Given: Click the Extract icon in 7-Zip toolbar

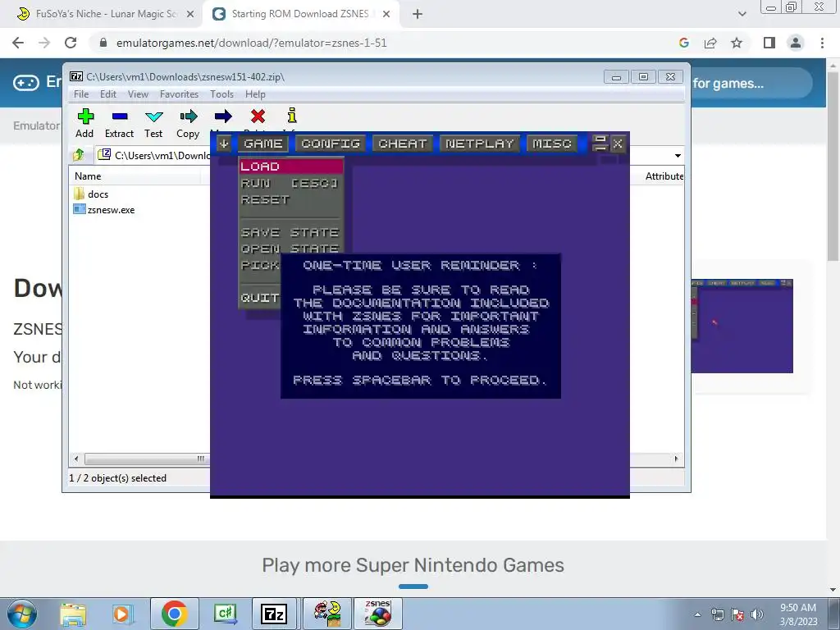Looking at the screenshot, I should (x=120, y=116).
